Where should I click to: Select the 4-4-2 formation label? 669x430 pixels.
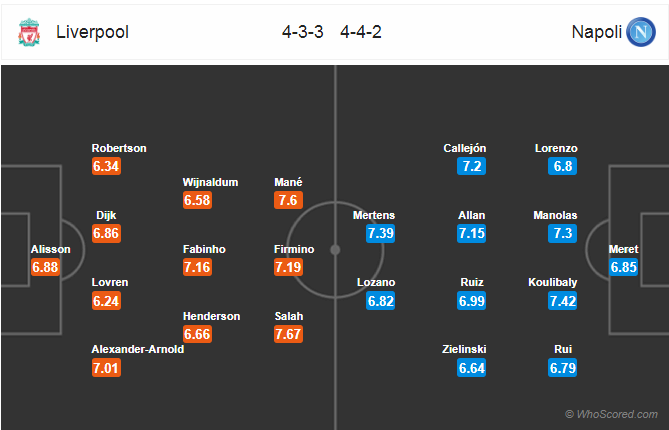click(x=361, y=32)
